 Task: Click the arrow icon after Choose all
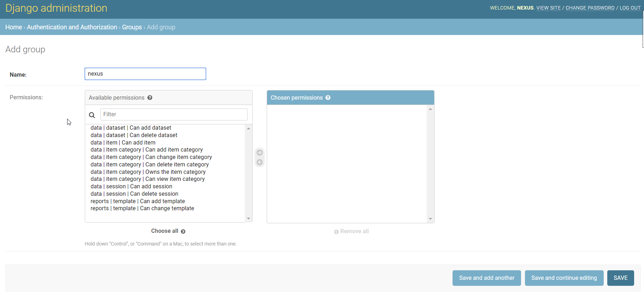click(x=183, y=231)
